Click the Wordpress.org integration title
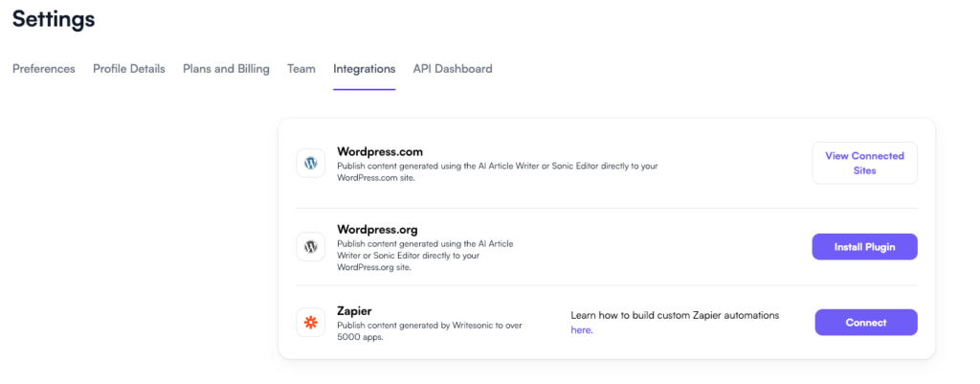980x384 pixels. (x=377, y=230)
